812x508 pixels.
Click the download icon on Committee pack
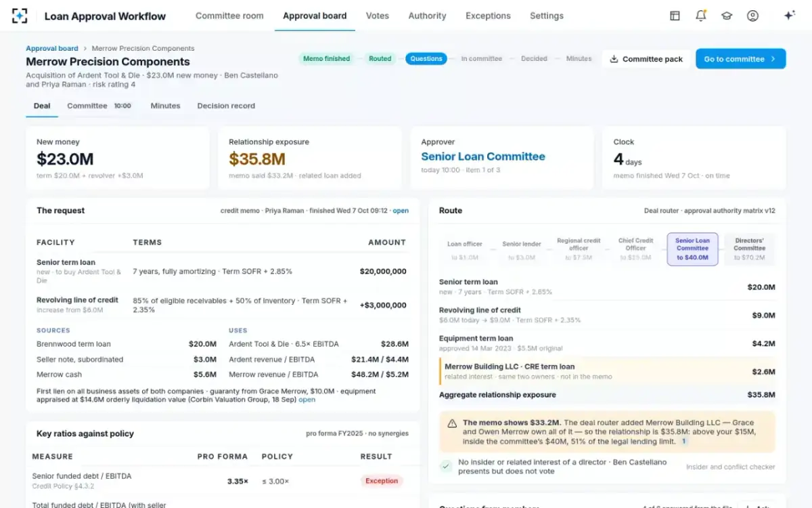tap(614, 59)
